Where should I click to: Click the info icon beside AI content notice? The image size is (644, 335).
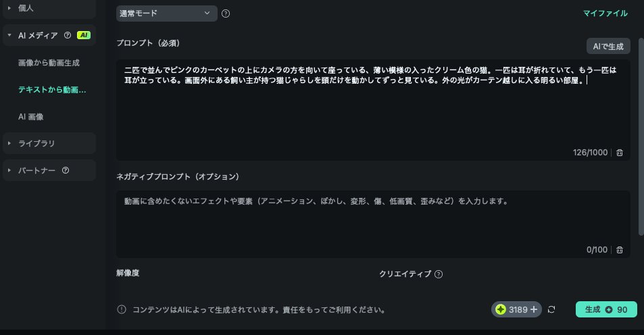click(x=122, y=310)
